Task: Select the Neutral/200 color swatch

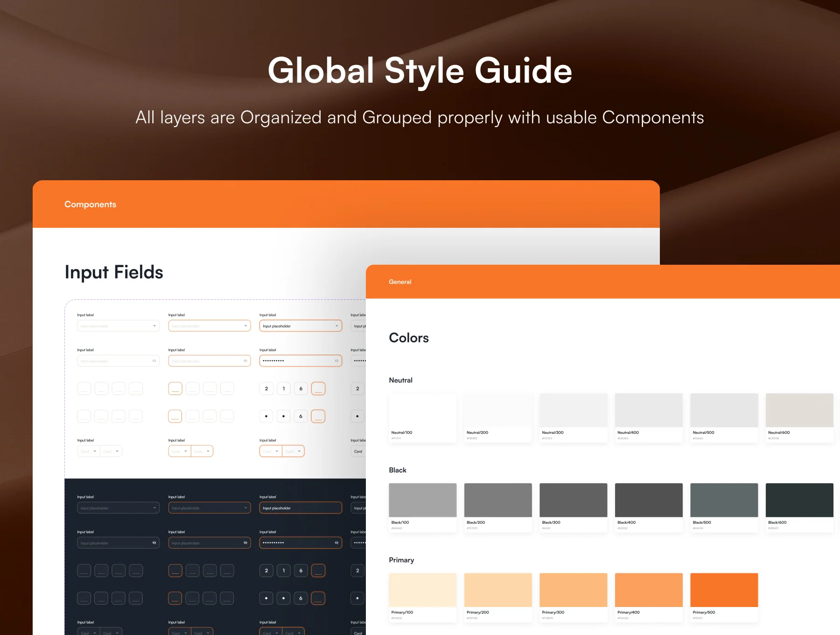Action: point(498,418)
